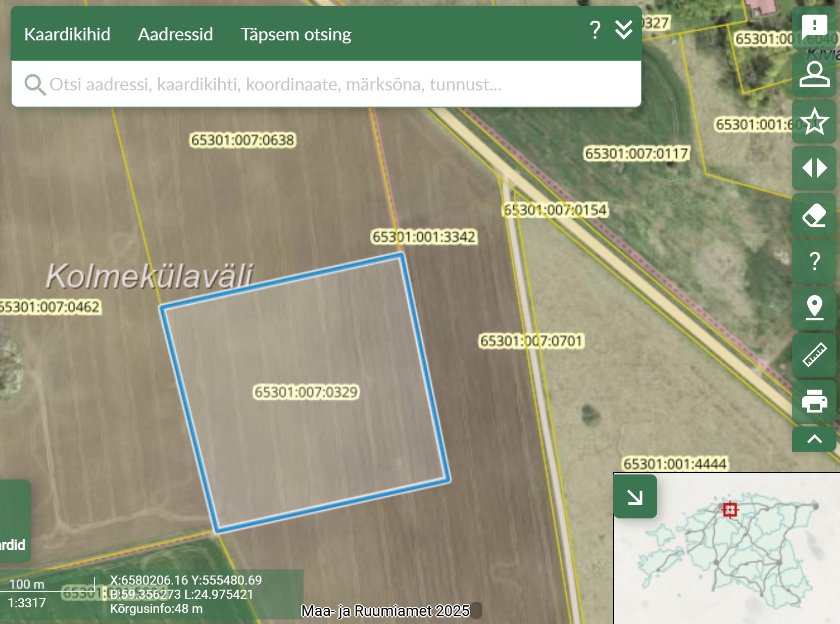Switch to the Kaardikihid tab
This screenshot has width=840, height=624.
[x=67, y=34]
